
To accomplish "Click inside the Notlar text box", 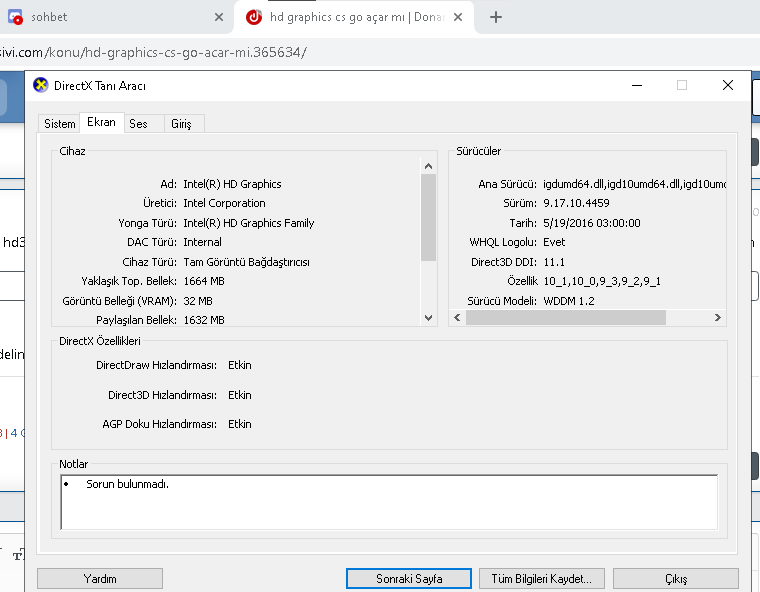I will click(x=389, y=502).
